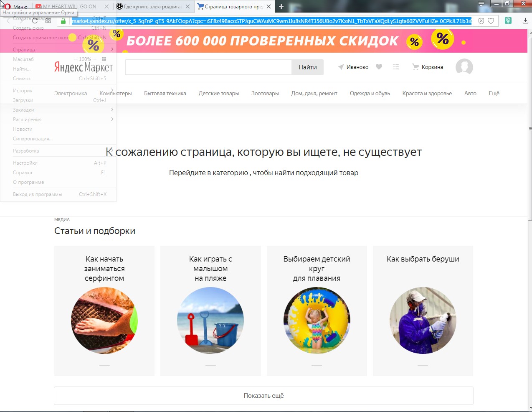Open the tab list menu icon in title bar

click(481, 4)
